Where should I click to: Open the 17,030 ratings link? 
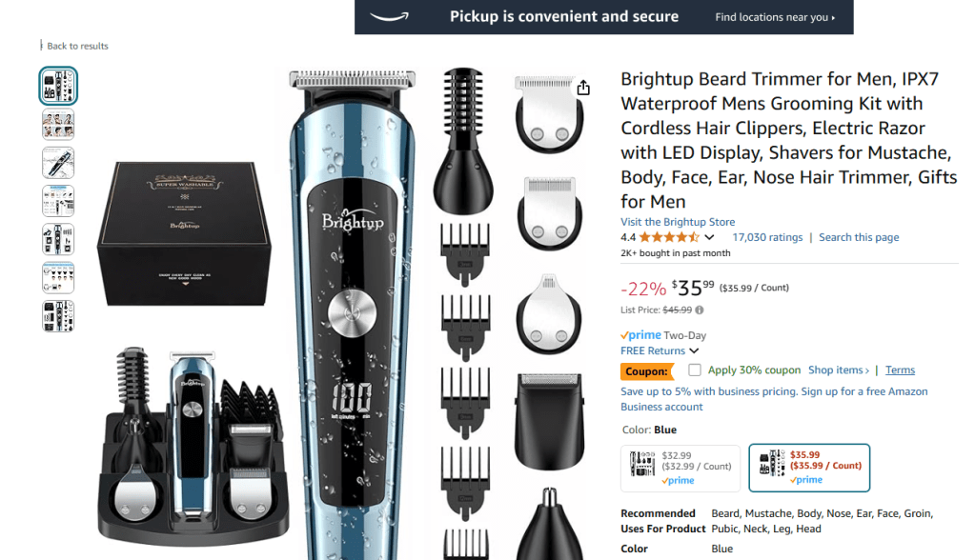pos(767,237)
